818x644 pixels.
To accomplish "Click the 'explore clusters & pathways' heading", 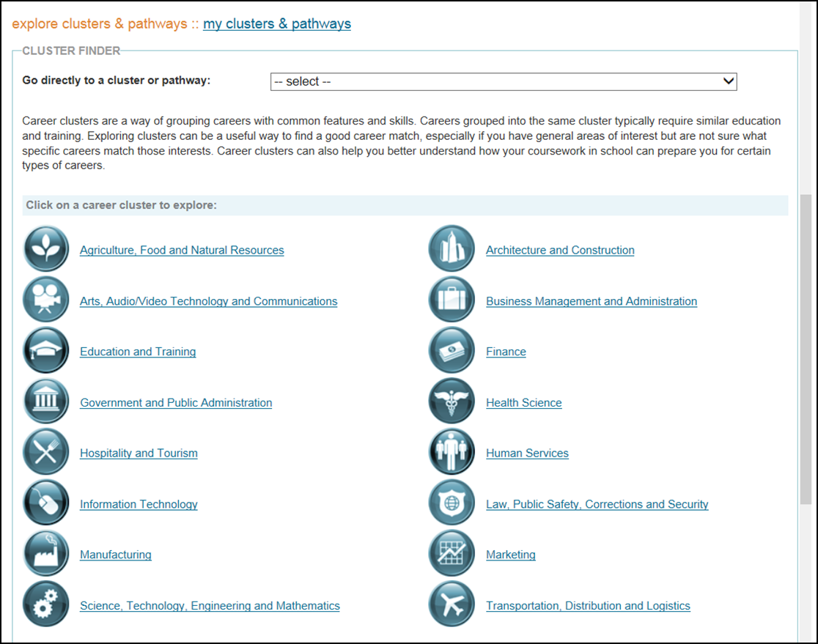I will (x=99, y=24).
